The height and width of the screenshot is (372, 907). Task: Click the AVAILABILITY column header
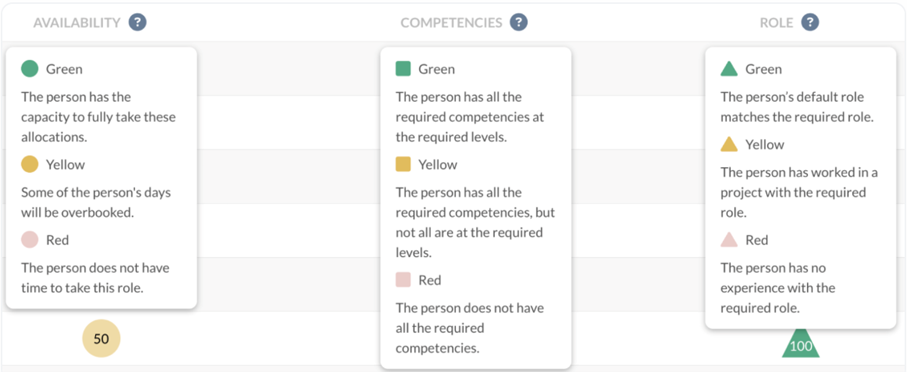[x=77, y=23]
